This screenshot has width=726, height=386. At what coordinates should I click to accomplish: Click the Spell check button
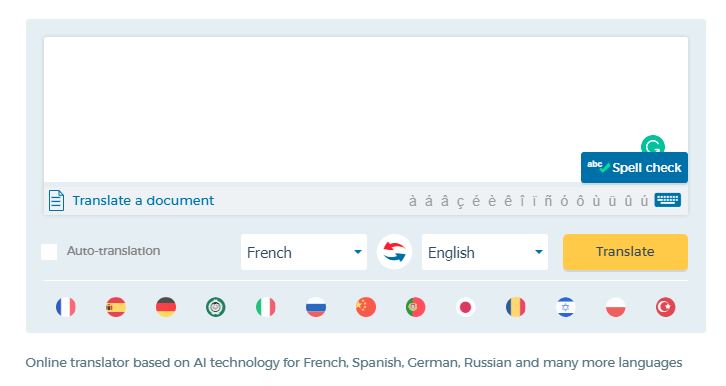click(x=634, y=168)
